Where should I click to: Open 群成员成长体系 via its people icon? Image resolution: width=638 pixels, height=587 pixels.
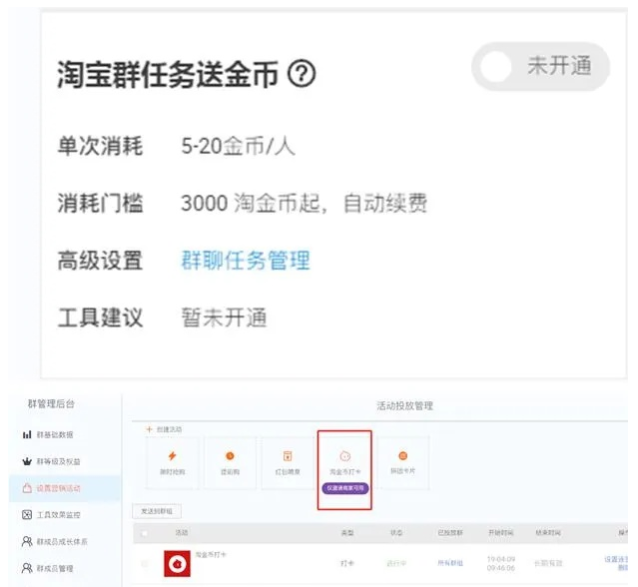27,541
